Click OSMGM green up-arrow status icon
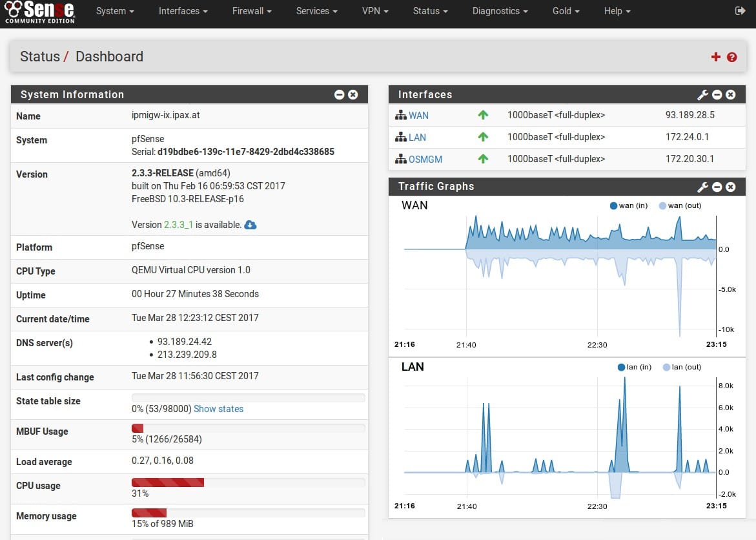756x540 pixels. [483, 159]
